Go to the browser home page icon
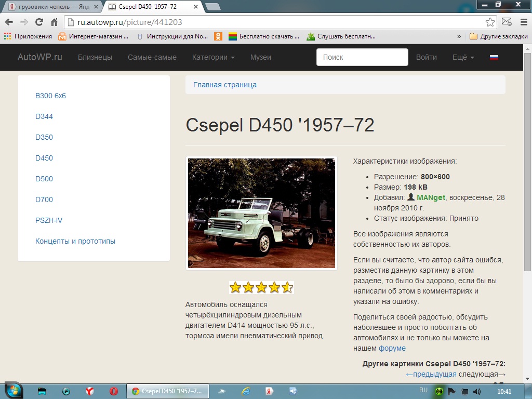 pyautogui.click(x=54, y=22)
